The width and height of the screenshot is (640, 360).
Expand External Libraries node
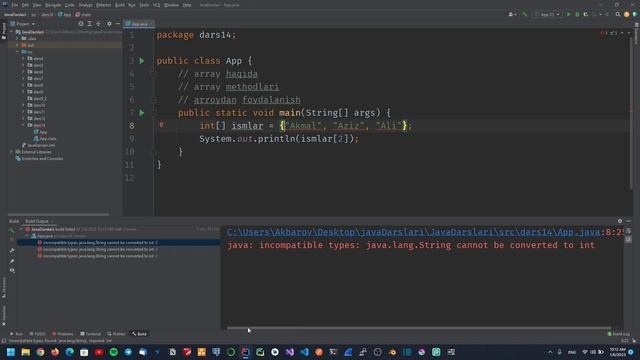point(11,152)
